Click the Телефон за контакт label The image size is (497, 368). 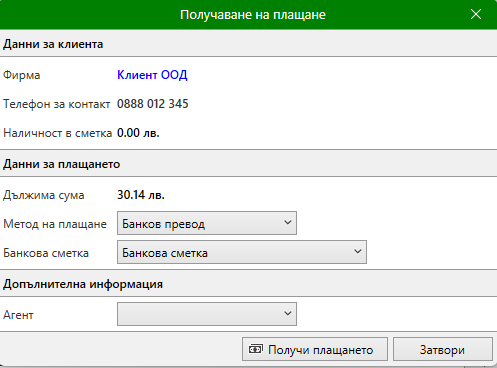coord(56,104)
